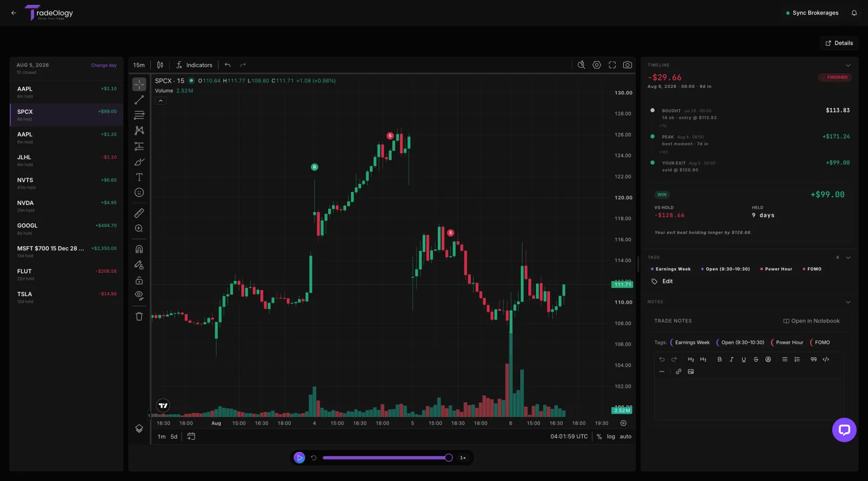Select the trend line drawing tool

(139, 100)
